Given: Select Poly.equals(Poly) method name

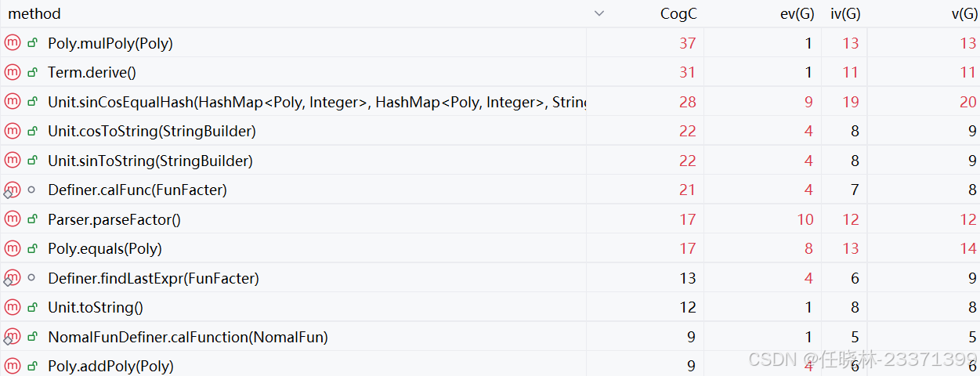Looking at the screenshot, I should tap(105, 248).
